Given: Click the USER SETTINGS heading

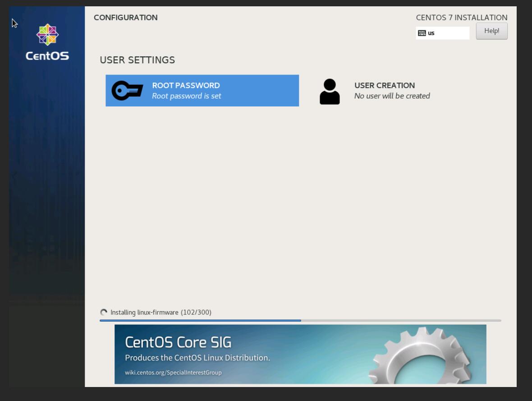Looking at the screenshot, I should tap(138, 60).
